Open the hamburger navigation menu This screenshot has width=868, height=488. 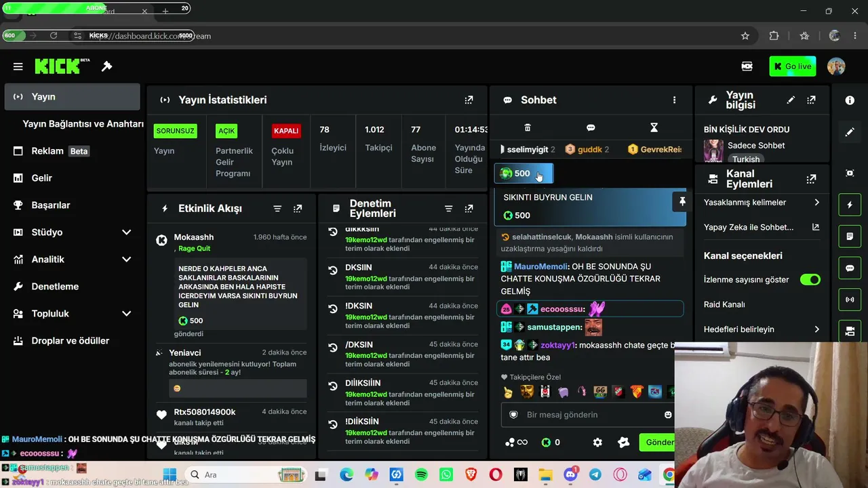tap(18, 66)
